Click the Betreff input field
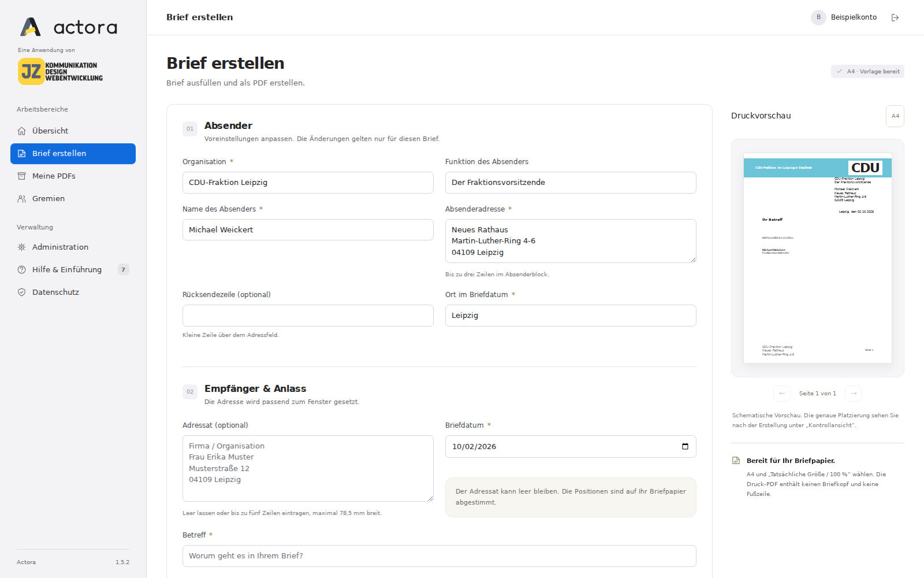 [439, 556]
